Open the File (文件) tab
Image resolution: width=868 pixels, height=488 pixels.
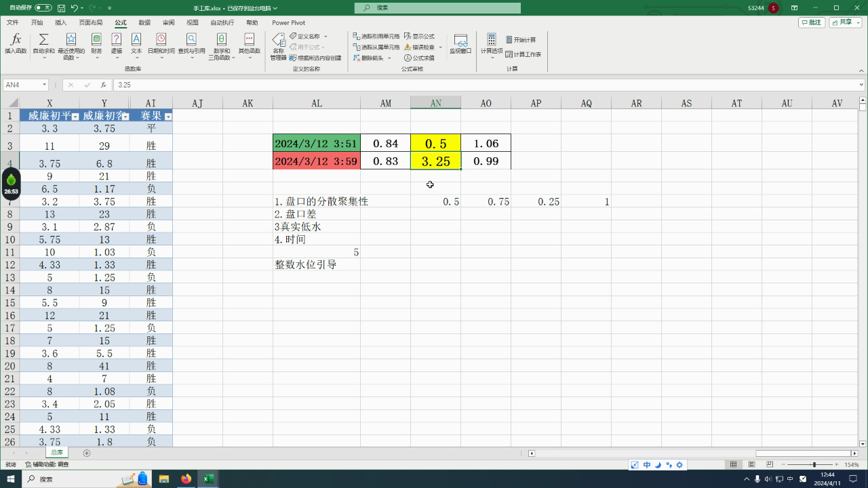click(12, 22)
